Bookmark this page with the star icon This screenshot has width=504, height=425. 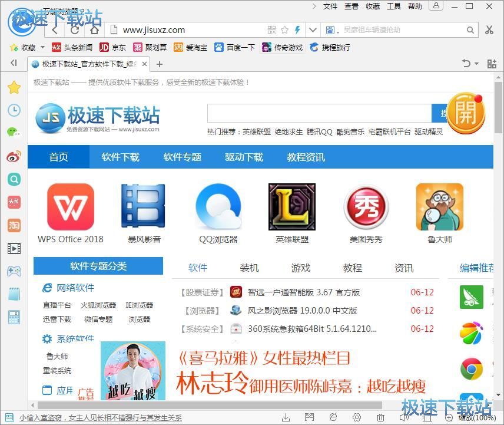tap(284, 30)
